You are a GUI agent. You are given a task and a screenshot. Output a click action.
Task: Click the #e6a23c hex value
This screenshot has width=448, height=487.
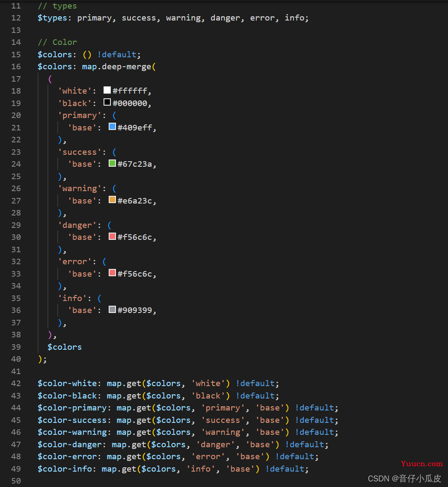click(x=135, y=201)
